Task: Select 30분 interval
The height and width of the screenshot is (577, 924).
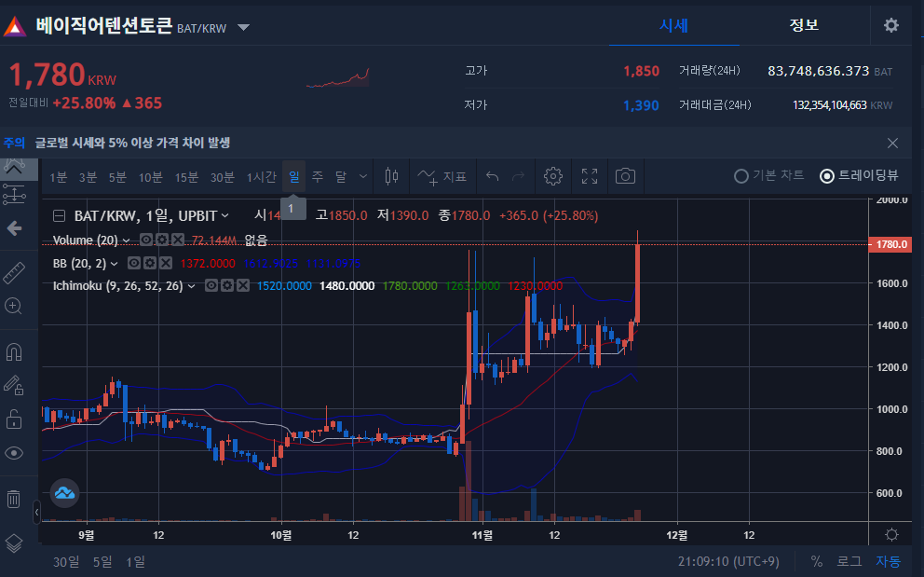Action: coord(223,177)
